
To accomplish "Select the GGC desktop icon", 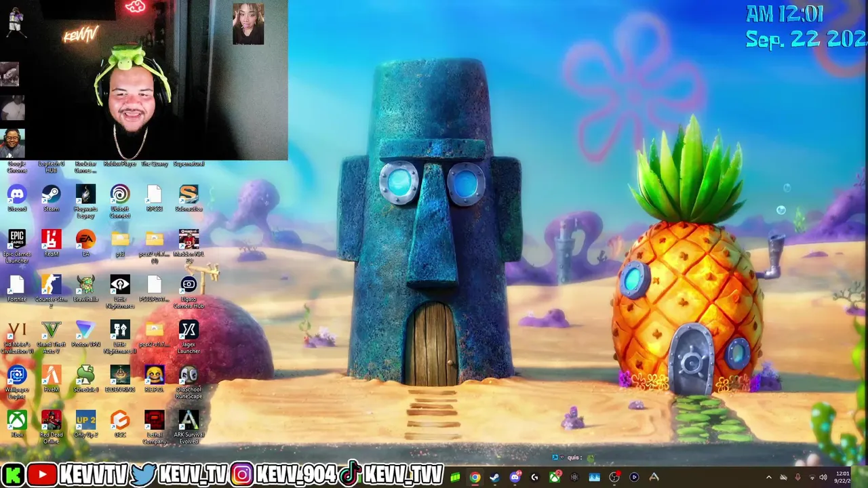I will click(x=120, y=425).
